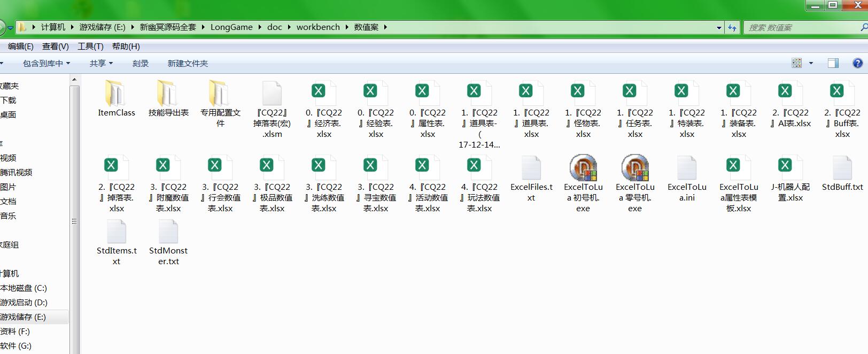Select the 『CQ22』掉落表(宏).xlsm file
The image size is (868, 354).
point(272,94)
